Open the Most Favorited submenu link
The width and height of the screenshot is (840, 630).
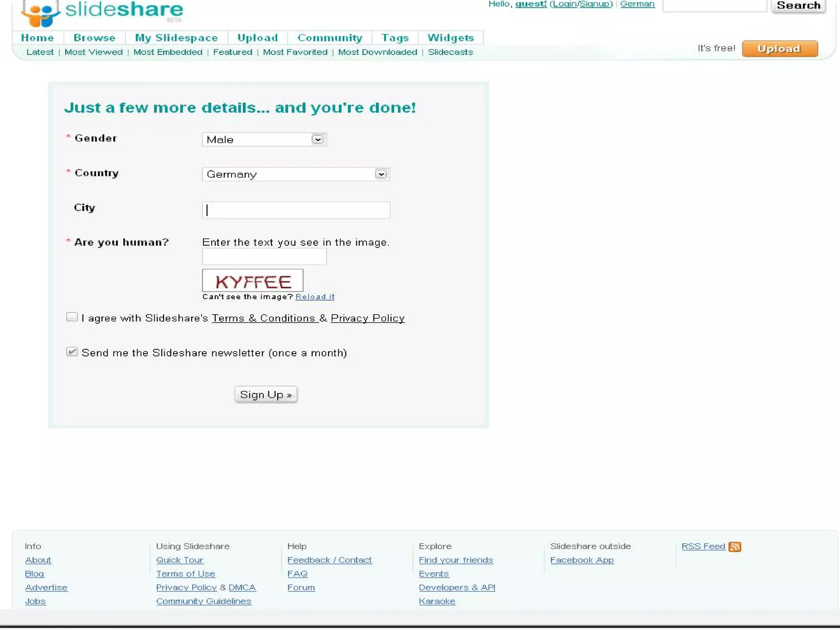(x=295, y=52)
